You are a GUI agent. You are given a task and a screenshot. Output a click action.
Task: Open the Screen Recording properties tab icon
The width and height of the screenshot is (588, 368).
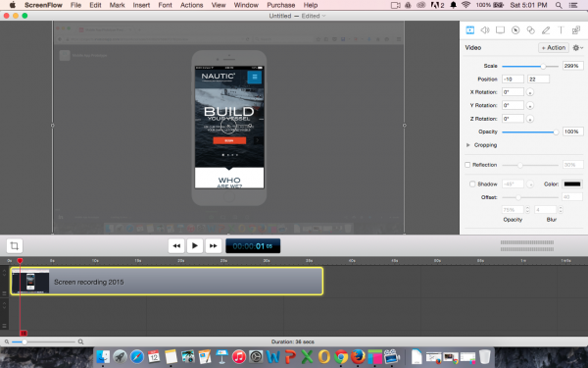point(500,30)
